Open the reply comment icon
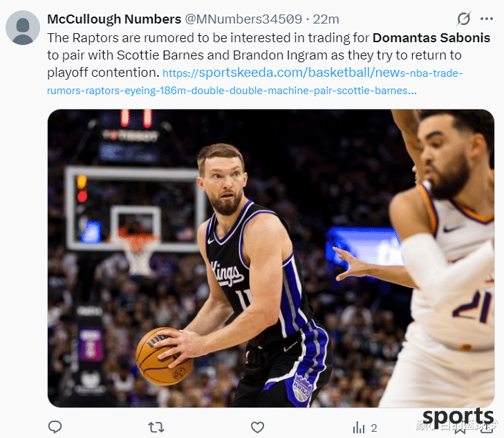Viewport: 504px width, 438px height. [55, 427]
